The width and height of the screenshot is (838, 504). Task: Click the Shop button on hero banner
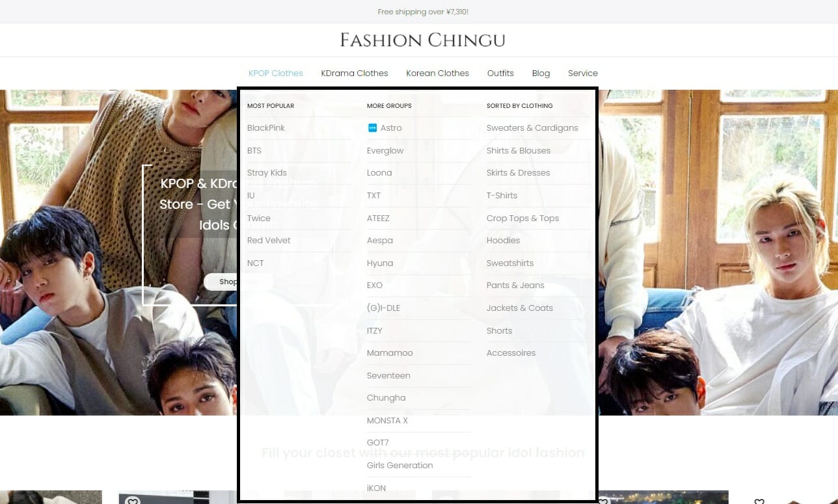point(238,282)
